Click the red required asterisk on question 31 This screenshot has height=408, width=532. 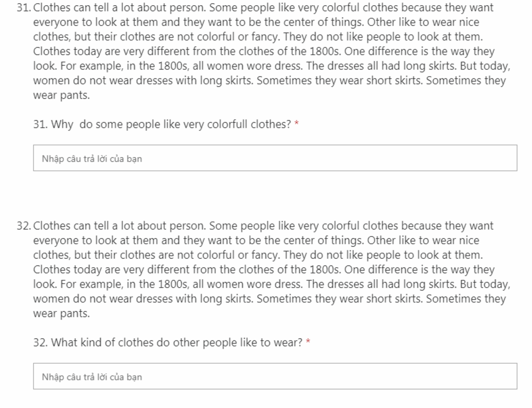click(x=297, y=124)
